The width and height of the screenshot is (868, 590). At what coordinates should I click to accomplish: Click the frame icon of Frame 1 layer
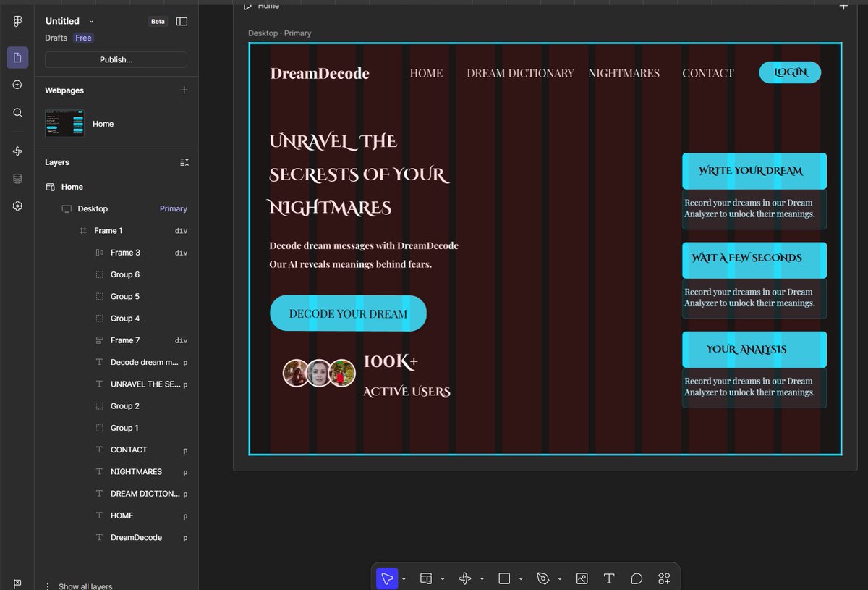coord(83,230)
